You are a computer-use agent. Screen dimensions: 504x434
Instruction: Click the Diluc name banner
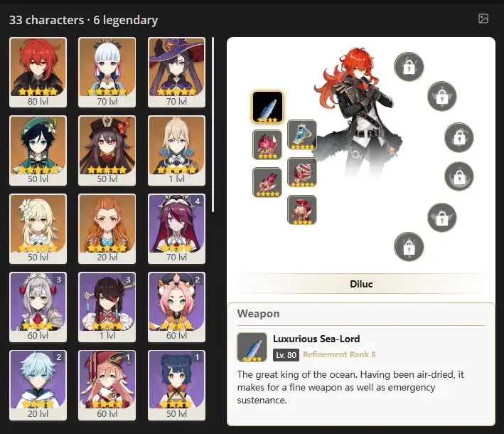tap(361, 284)
